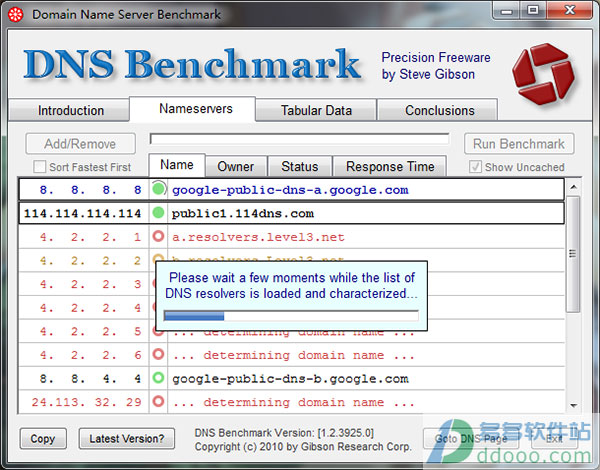Close the Domain Name Server Benchmark window
600x470 pixels.
(569, 10)
